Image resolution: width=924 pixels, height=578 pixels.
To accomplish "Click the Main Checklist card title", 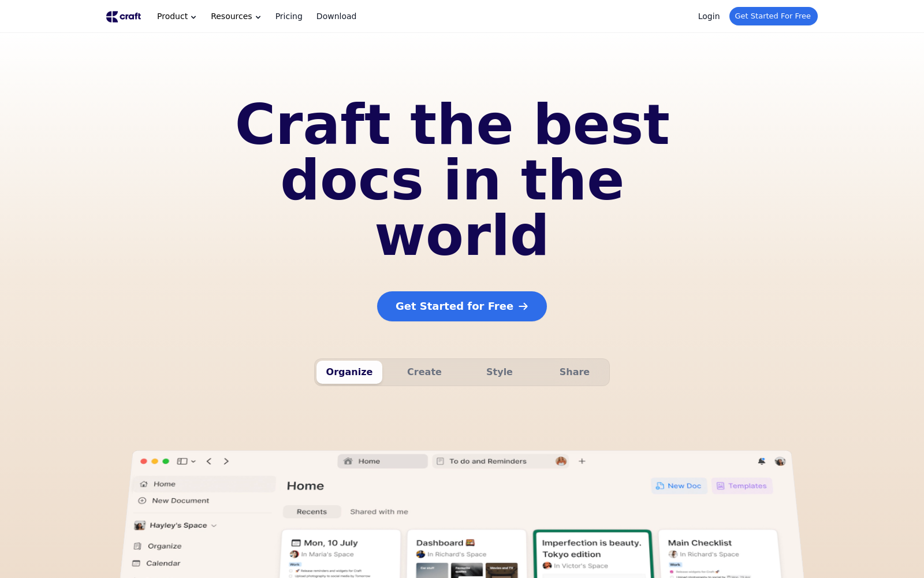I will point(700,543).
